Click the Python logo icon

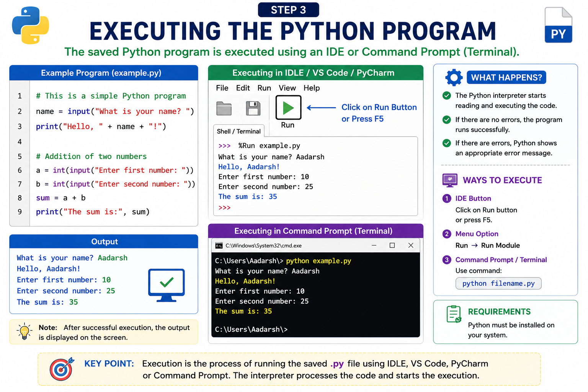pyautogui.click(x=30, y=25)
